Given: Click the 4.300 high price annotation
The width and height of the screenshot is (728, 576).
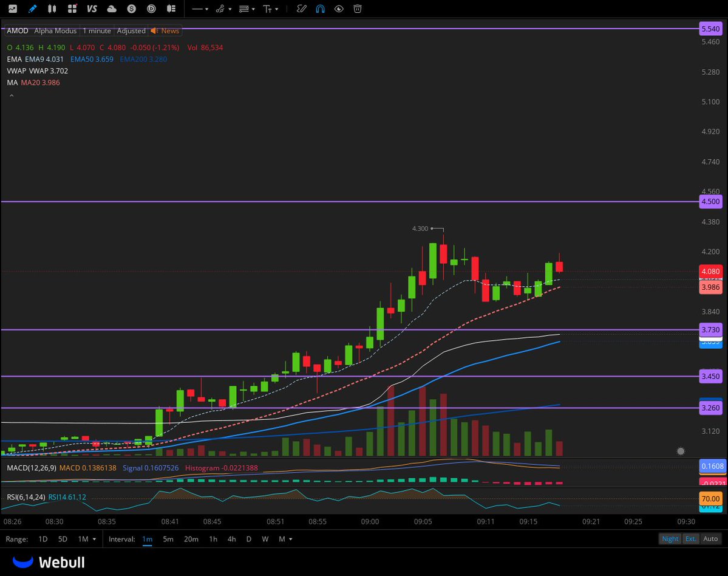Looking at the screenshot, I should 420,228.
